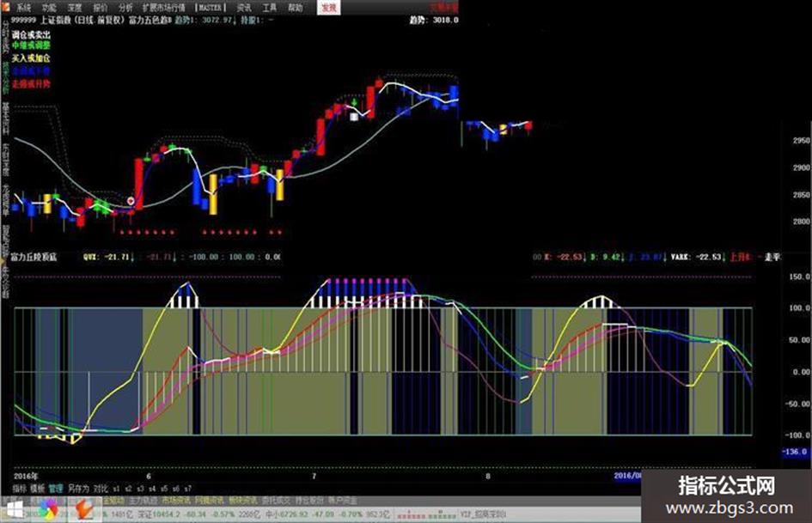Switch to the s4 template slot
The width and height of the screenshot is (812, 523).
click(x=152, y=489)
